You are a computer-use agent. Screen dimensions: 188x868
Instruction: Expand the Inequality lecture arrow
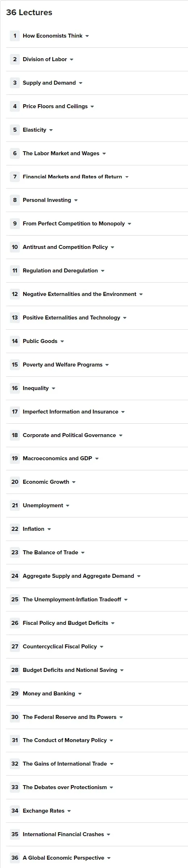pos(54,389)
